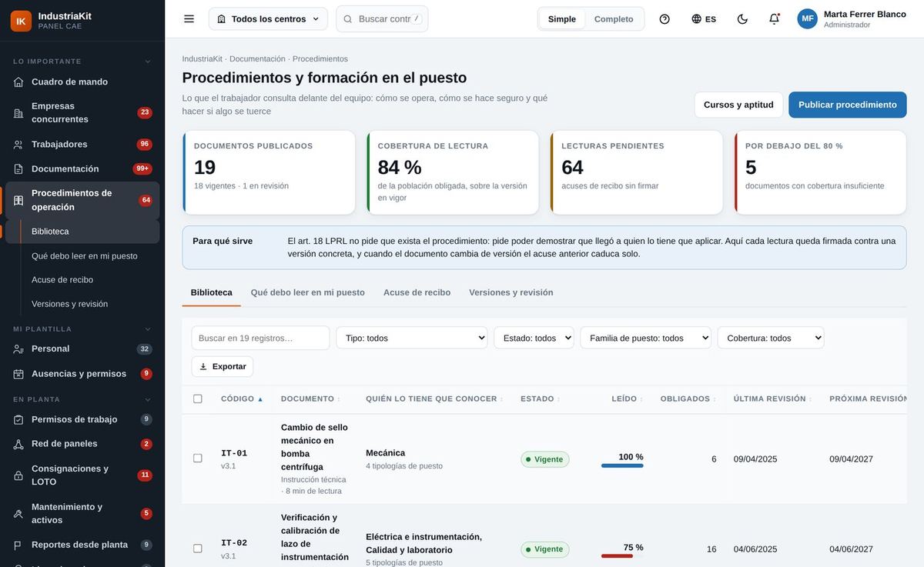Toggle dark mode moon icon
Image resolution: width=924 pixels, height=567 pixels.
point(742,18)
